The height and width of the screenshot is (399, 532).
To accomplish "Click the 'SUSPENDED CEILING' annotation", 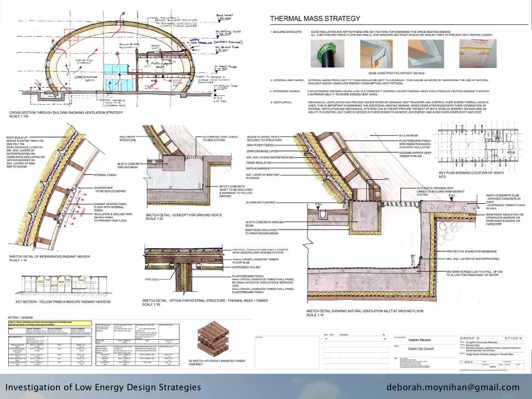I will coord(247,267).
